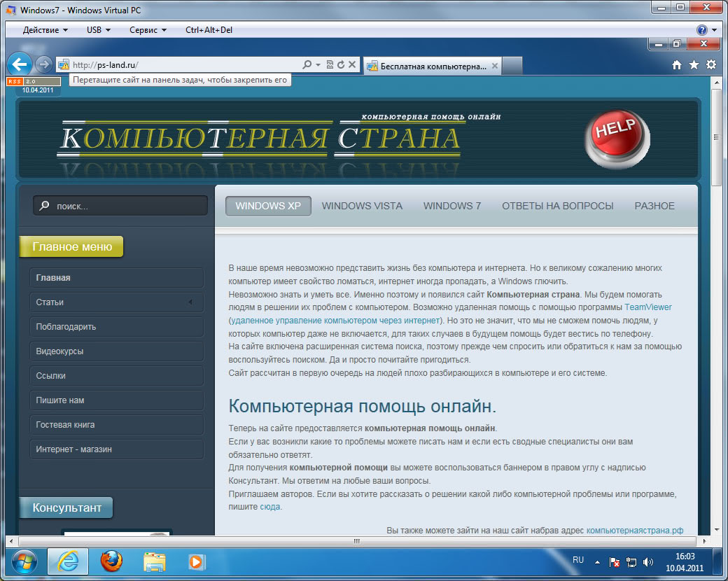Viewport: 728px width, 581px height.
Task: Open Favorites star icon
Action: (x=694, y=65)
